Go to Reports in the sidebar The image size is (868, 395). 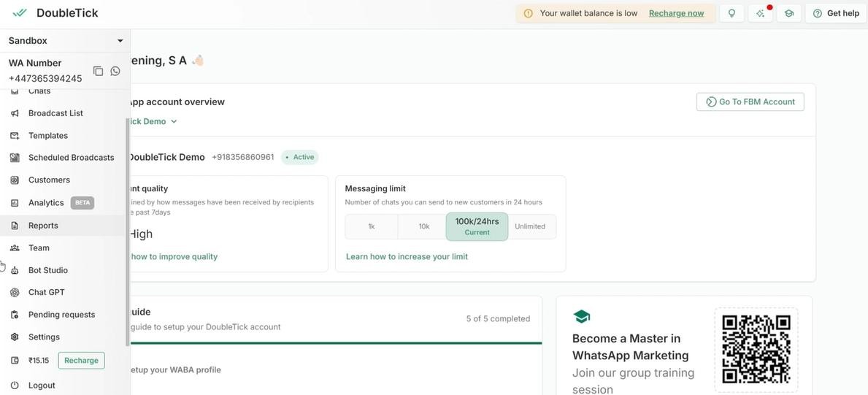43,226
